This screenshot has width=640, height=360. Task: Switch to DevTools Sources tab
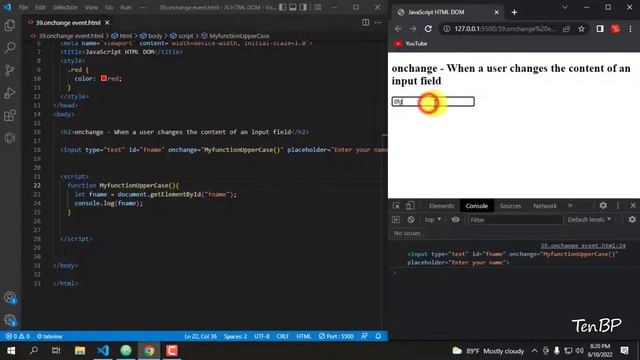[510, 206]
